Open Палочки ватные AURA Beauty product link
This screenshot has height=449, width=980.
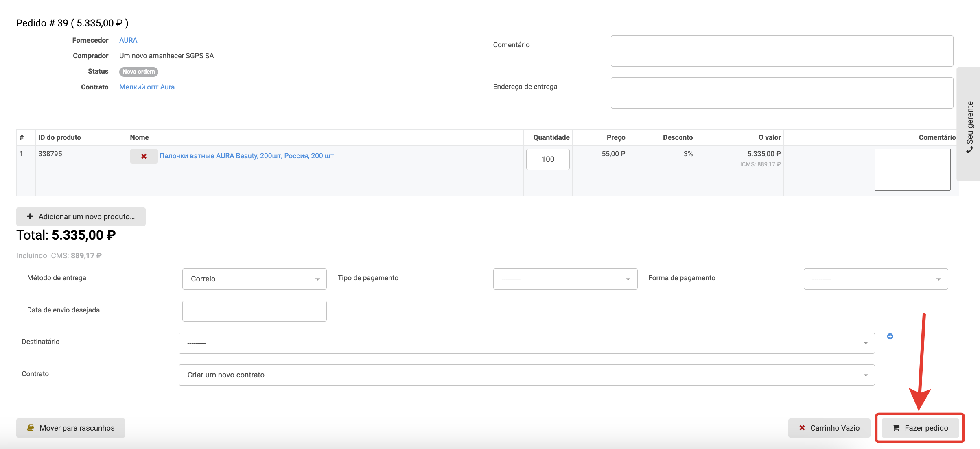point(246,156)
